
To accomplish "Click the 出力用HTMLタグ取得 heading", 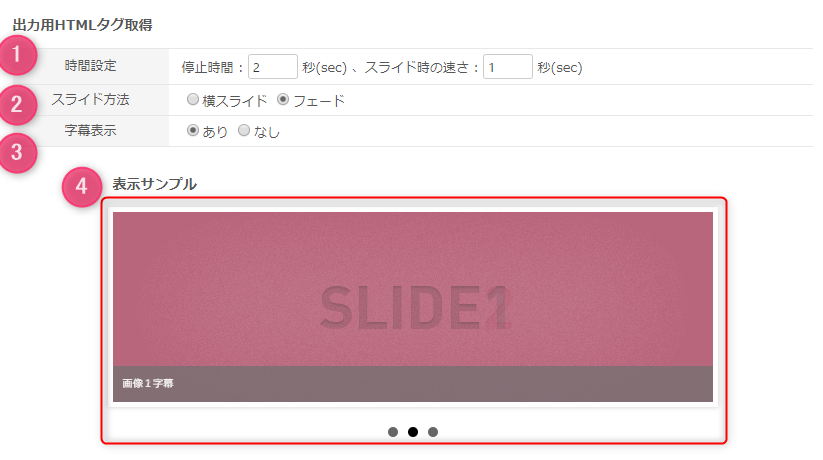I will point(82,25).
